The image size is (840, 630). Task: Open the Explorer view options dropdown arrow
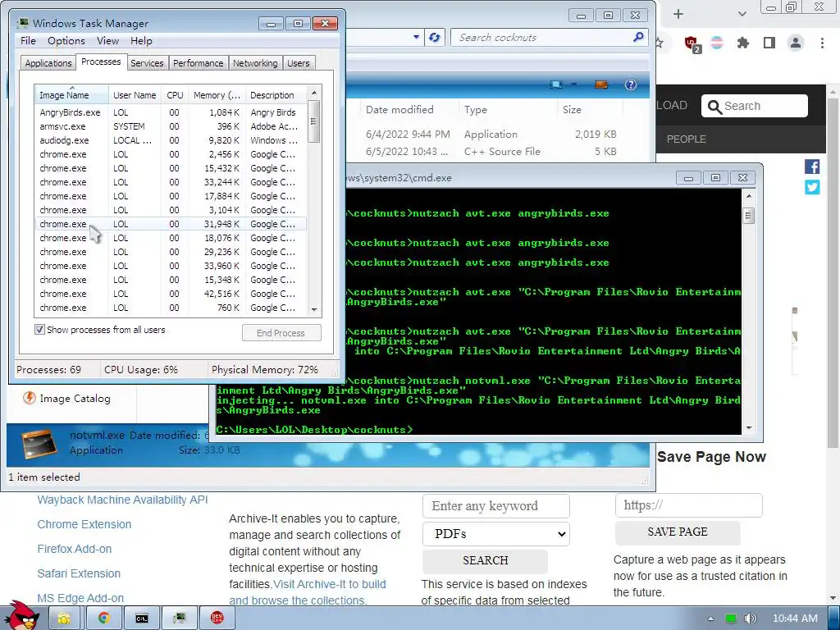pyautogui.click(x=573, y=84)
